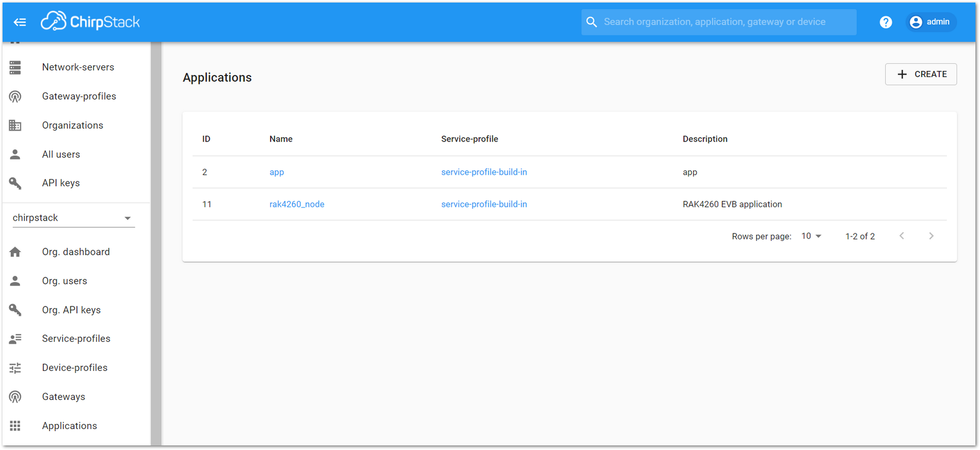Collapse sidebar with back arrow icon
The width and height of the screenshot is (980, 450).
[x=20, y=22]
